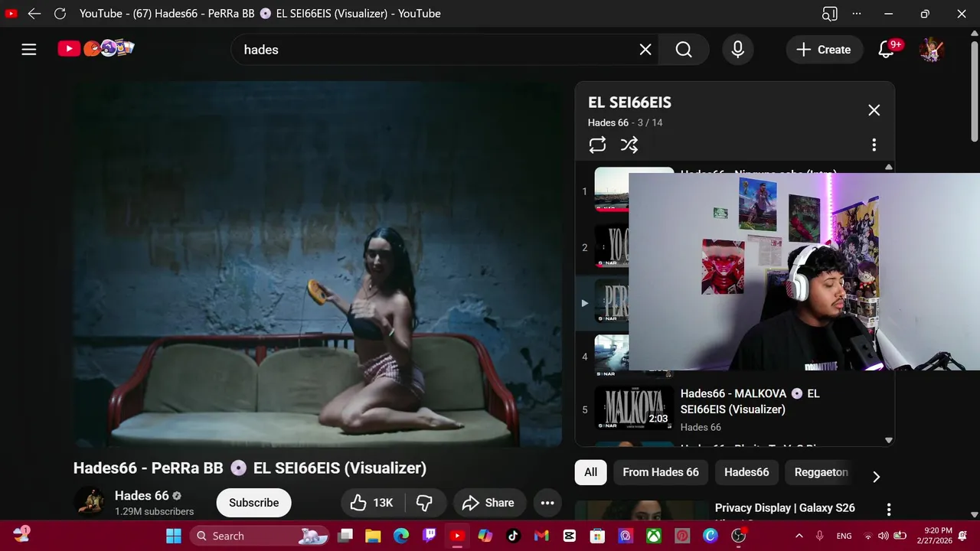This screenshot has width=980, height=551.
Task: Go back with the browser arrow
Action: pos(34,13)
